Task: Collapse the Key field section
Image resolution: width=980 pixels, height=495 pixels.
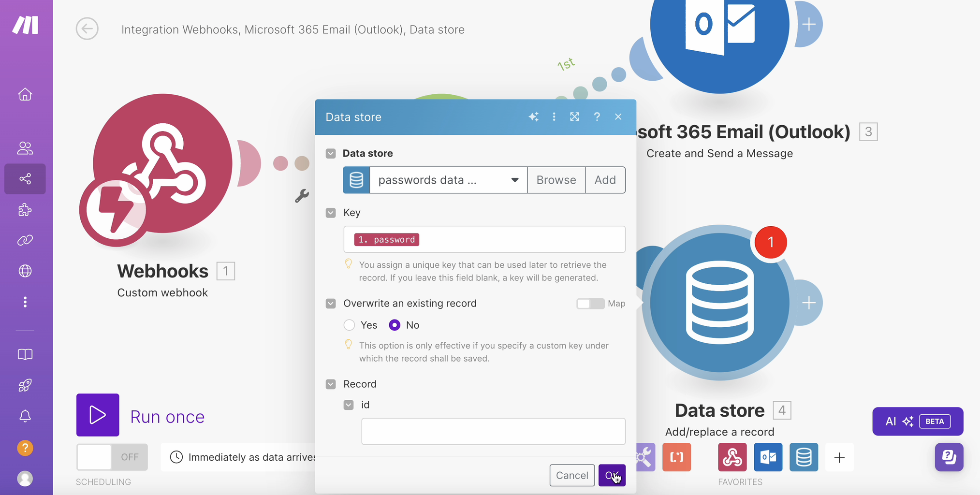Action: click(331, 213)
